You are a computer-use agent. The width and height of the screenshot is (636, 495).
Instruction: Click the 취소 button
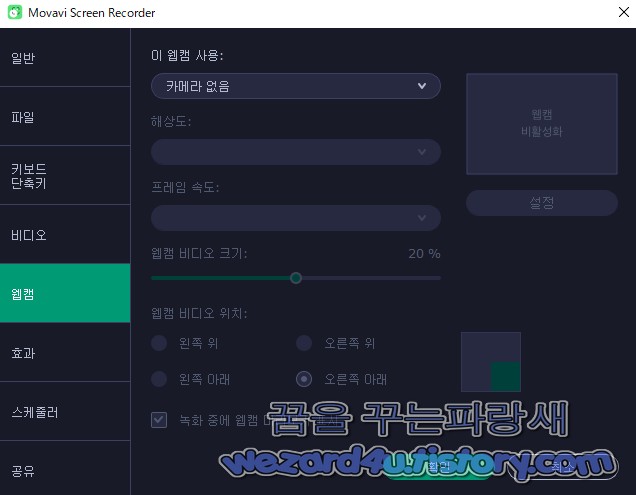point(562,467)
